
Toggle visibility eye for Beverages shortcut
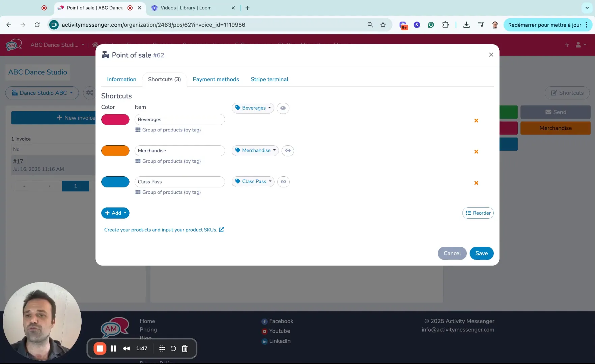click(283, 108)
